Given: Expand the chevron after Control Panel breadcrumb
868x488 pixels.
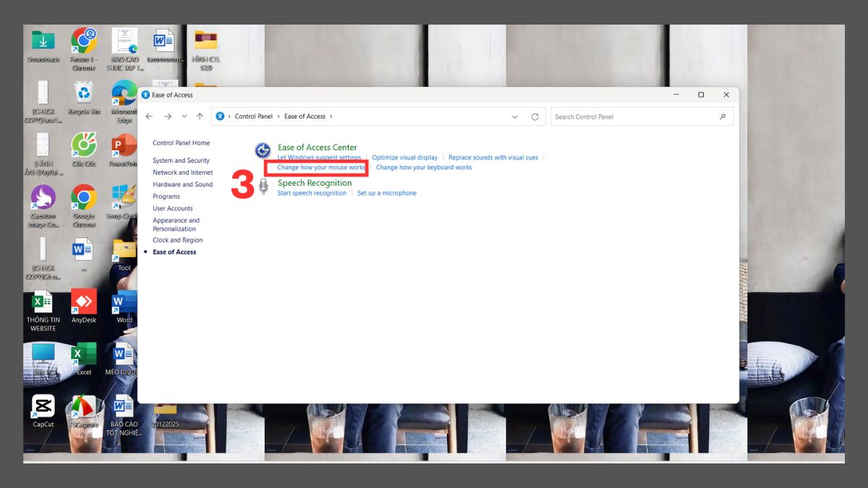Looking at the screenshot, I should [278, 116].
